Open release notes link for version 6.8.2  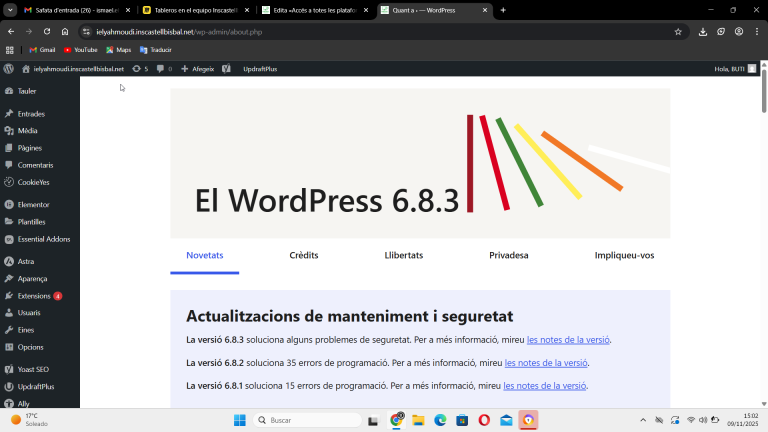pyautogui.click(x=545, y=363)
